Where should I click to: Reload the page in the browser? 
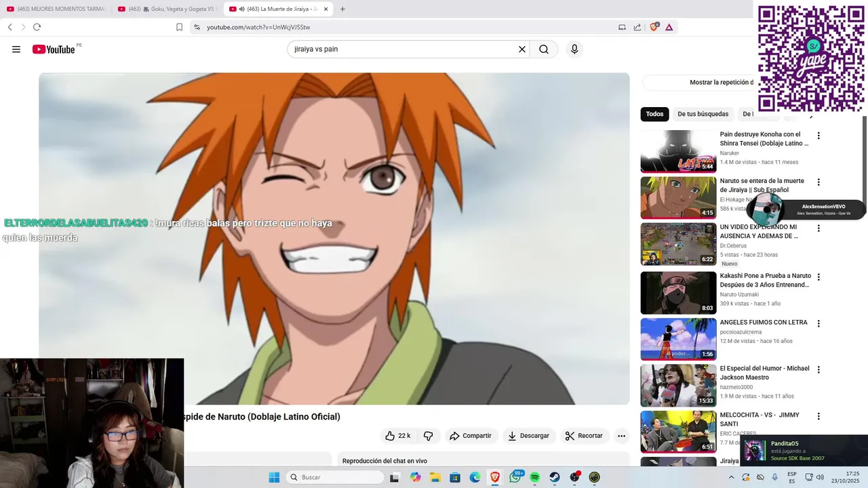pos(37,27)
